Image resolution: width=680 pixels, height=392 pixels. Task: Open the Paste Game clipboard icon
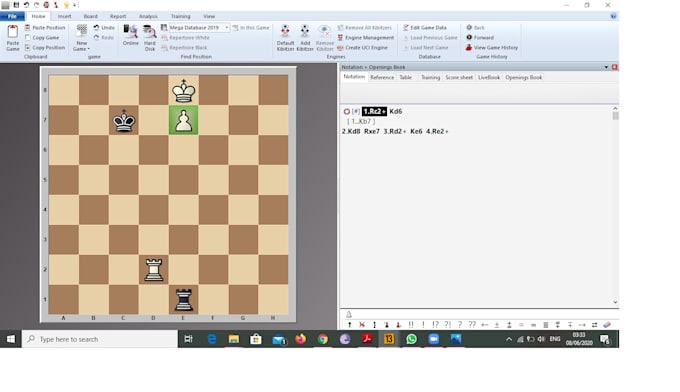pos(13,38)
